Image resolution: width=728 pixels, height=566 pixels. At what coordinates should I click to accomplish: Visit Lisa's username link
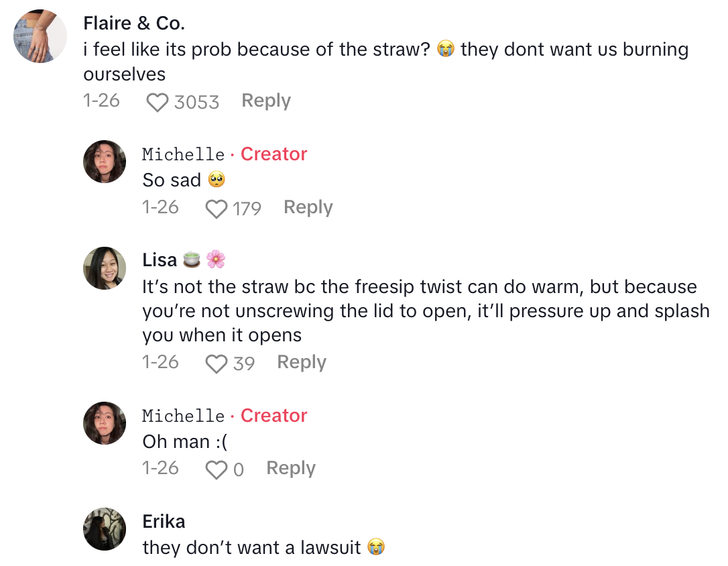pyautogui.click(x=160, y=260)
